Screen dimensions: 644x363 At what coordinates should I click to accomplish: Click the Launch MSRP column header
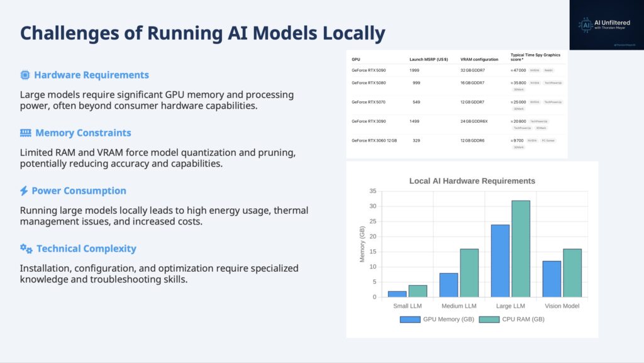pyautogui.click(x=428, y=59)
